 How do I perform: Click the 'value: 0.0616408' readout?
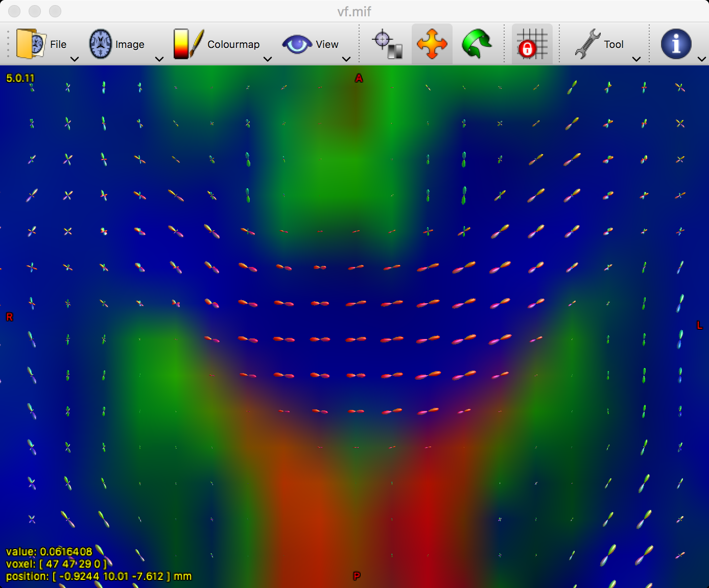point(49,552)
